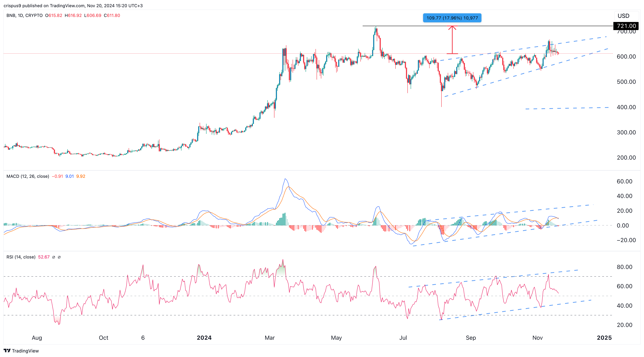This screenshot has height=357, width=644.
Task: Click the May label on the time axis
Action: click(x=336, y=338)
